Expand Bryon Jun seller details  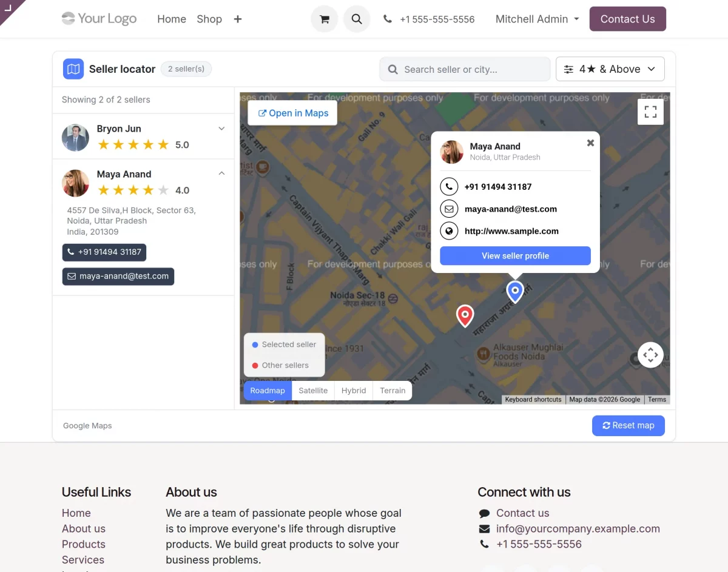(221, 129)
